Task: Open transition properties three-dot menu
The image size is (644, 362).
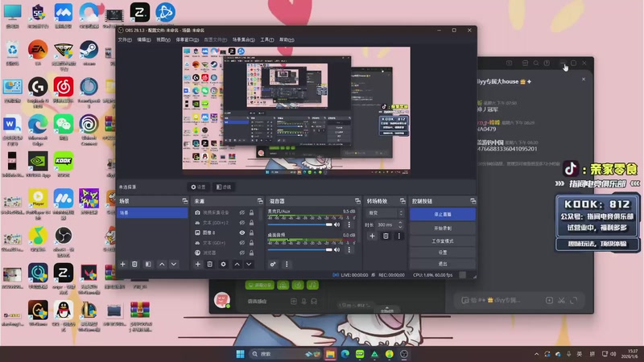Action: coord(398,236)
